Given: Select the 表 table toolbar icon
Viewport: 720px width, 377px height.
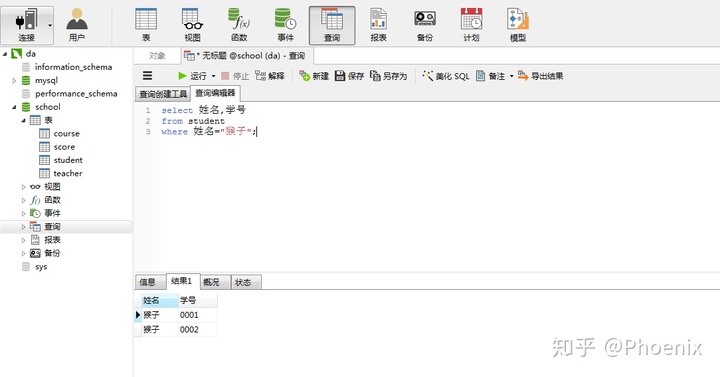Looking at the screenshot, I should tap(146, 25).
